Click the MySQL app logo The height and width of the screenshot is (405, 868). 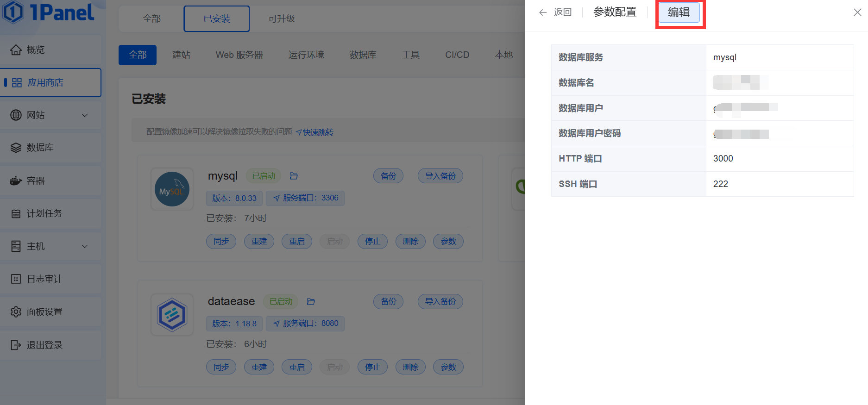172,189
